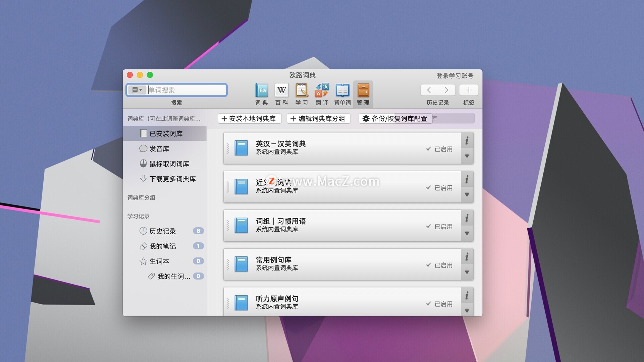Image resolution: width=644 pixels, height=362 pixels.
Task: Click mouse icon beside 鼠标取词词库
Action: [143, 163]
